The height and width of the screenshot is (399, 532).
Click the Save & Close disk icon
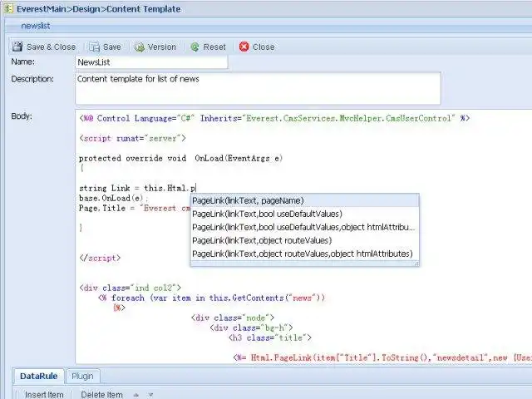(x=17, y=47)
